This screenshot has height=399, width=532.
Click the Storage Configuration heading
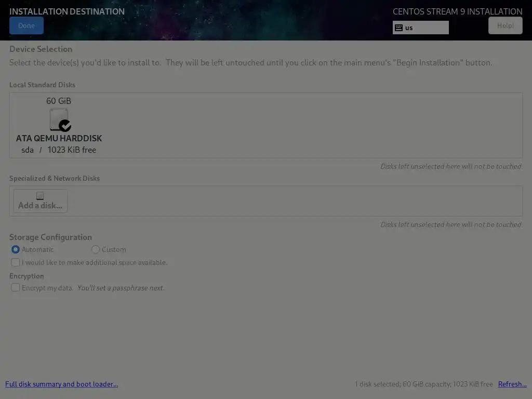click(x=50, y=237)
